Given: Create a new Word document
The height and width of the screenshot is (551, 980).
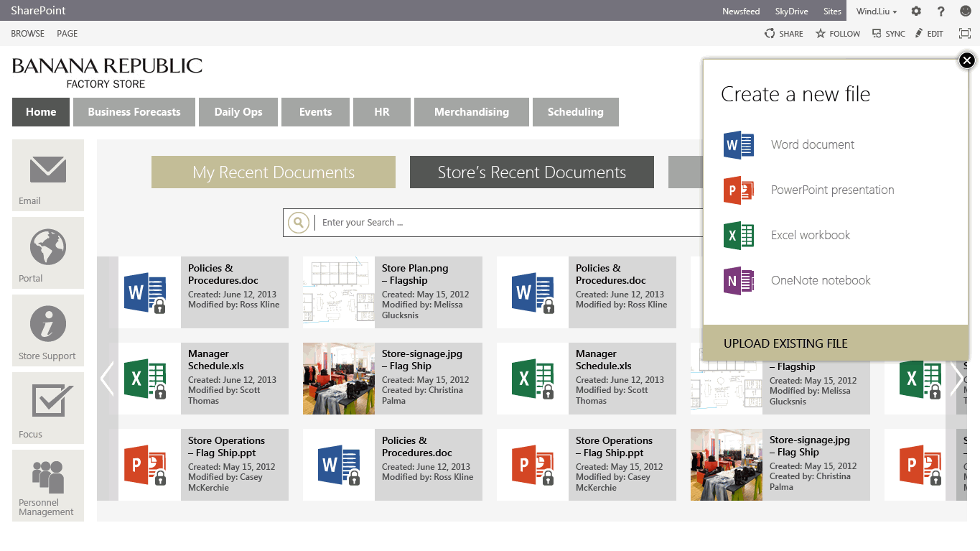Looking at the screenshot, I should (x=789, y=145).
